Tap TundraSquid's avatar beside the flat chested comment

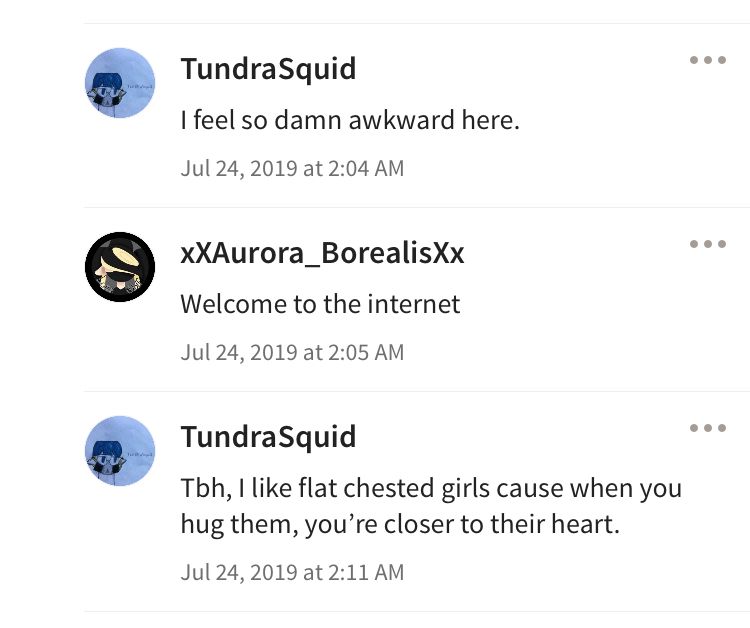[x=120, y=451]
